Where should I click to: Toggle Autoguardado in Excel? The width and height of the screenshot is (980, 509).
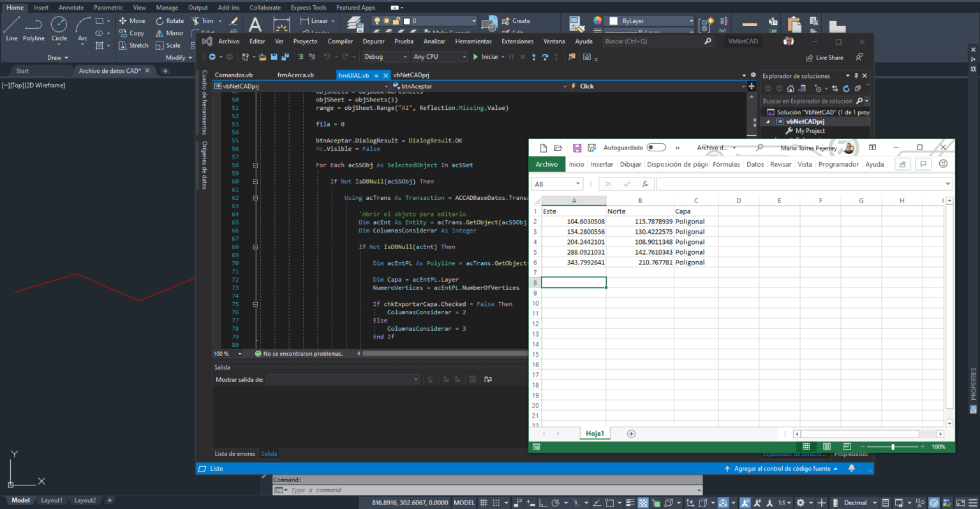tap(657, 147)
